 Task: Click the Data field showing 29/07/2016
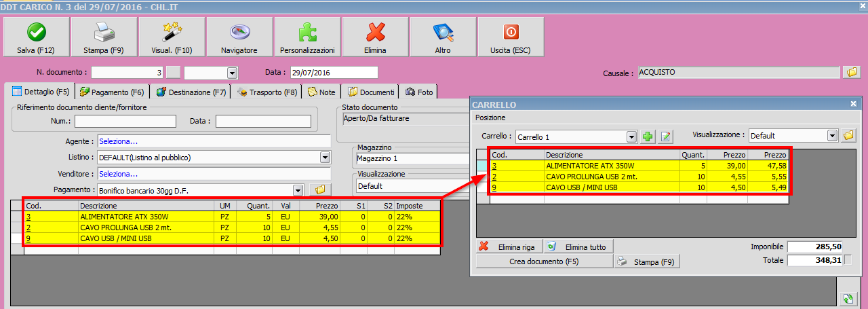pyautogui.click(x=332, y=73)
